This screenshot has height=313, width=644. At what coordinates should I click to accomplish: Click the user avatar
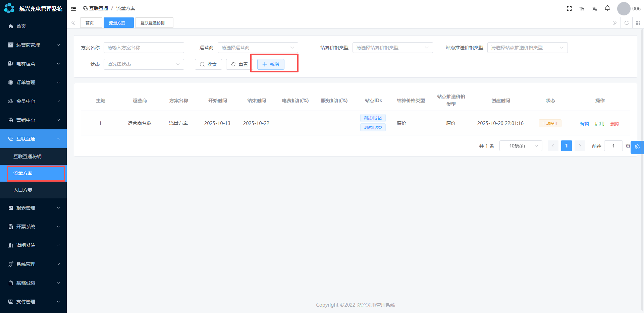coord(624,9)
